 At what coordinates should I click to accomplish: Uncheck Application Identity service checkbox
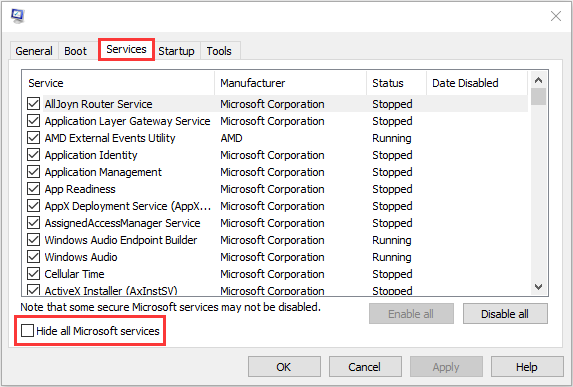click(34, 155)
